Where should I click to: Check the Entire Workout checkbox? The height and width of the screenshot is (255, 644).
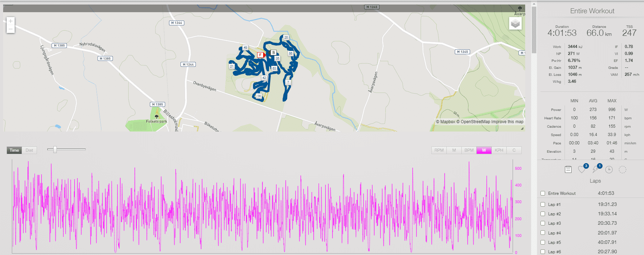tap(543, 193)
